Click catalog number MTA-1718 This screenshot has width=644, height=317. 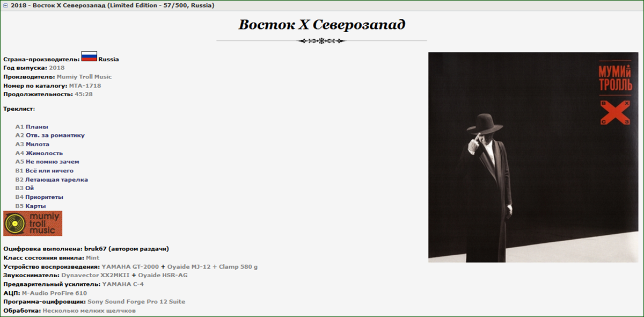(85, 86)
